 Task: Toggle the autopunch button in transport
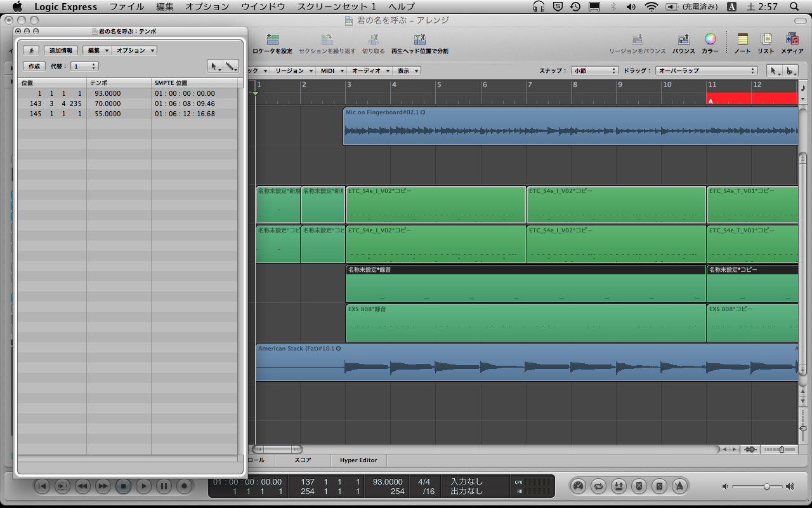(x=619, y=486)
